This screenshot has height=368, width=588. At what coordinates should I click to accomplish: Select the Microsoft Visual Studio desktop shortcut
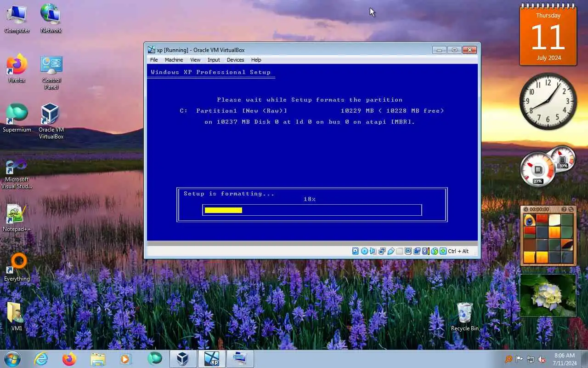pos(17,173)
